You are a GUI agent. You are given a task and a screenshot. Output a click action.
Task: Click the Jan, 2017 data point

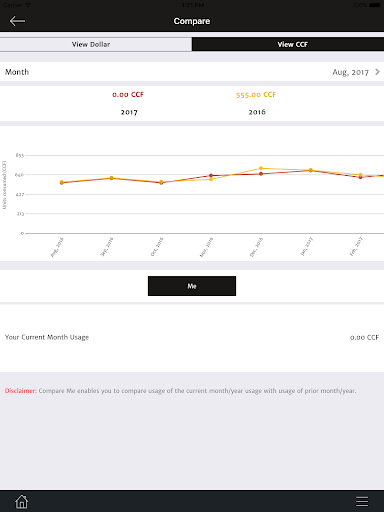[311, 170]
